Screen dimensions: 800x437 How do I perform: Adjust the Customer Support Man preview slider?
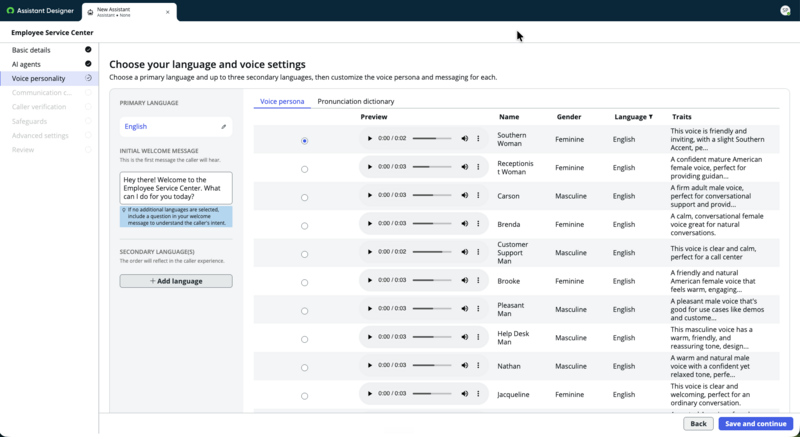click(x=432, y=252)
